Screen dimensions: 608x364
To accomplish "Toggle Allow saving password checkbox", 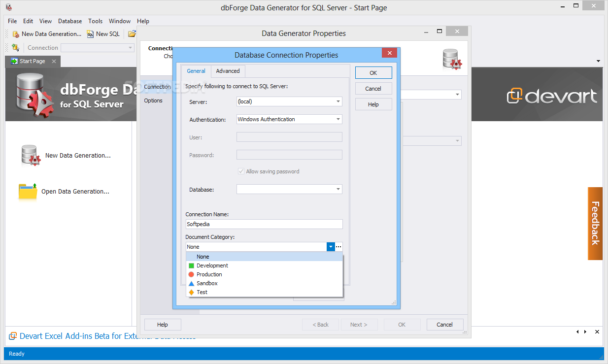I will click(241, 171).
